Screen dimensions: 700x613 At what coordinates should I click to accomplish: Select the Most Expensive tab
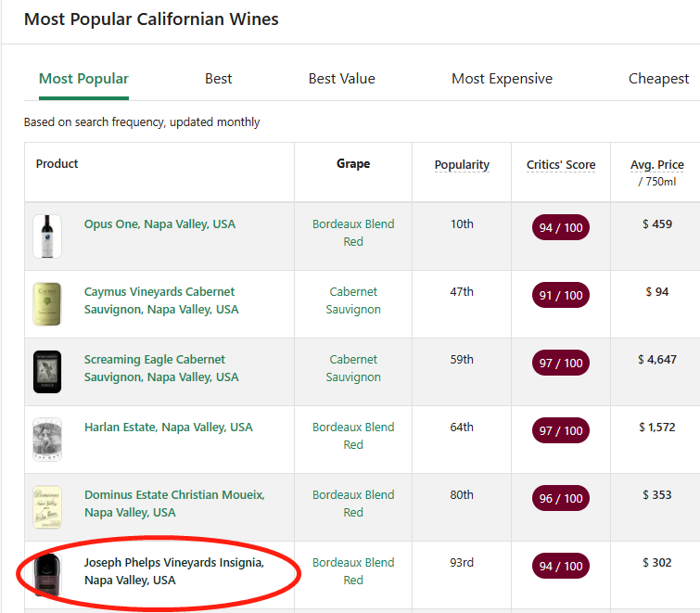502,79
